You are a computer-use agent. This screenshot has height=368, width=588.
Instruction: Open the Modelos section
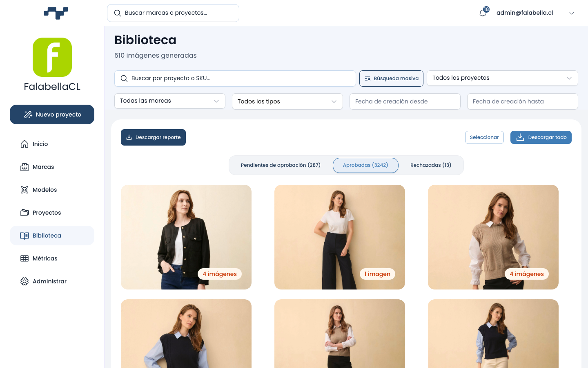coord(52,190)
